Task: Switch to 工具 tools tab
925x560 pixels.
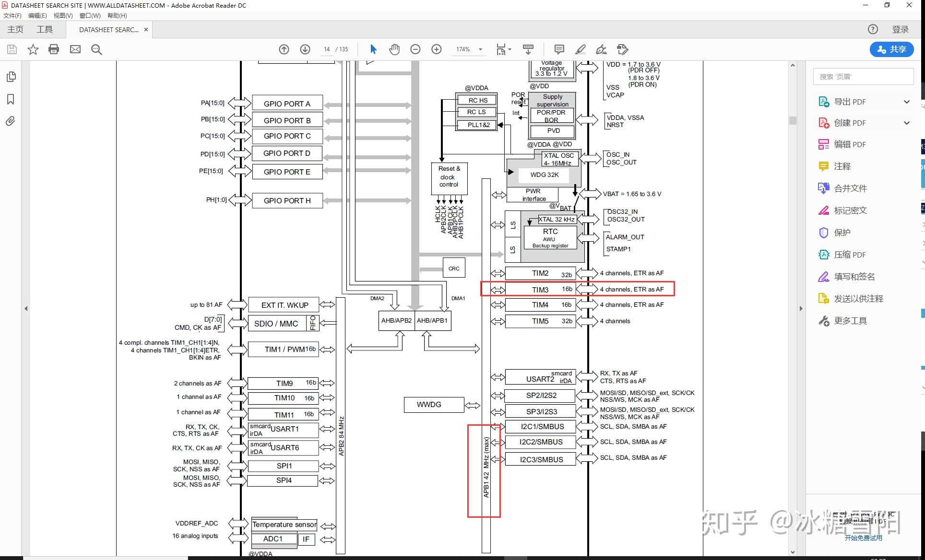Action: [x=45, y=30]
